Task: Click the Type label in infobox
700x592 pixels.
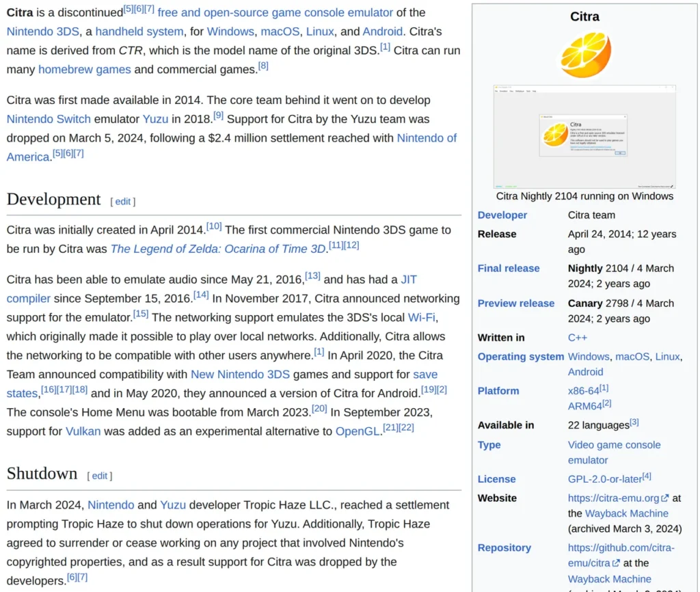Action: coord(489,445)
